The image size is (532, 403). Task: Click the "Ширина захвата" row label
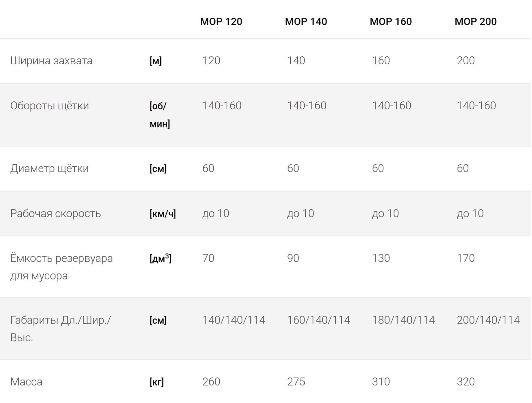tap(51, 61)
